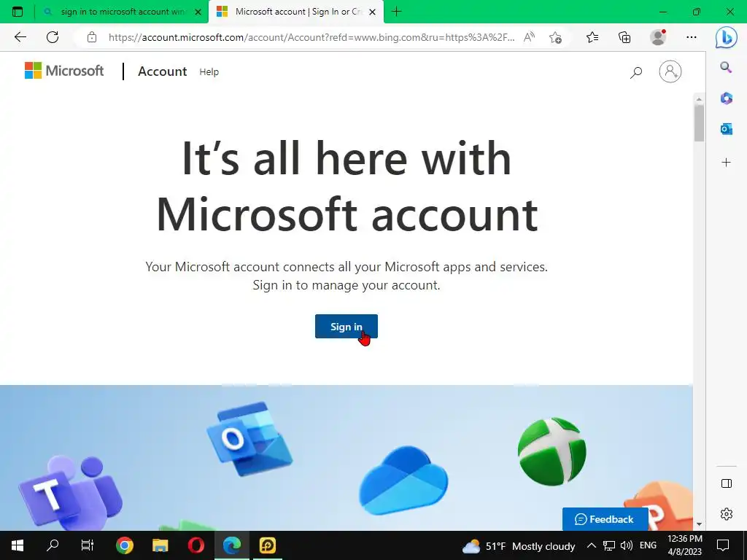Select the Microsoft account tab
The width and height of the screenshot is (747, 560).
click(296, 12)
